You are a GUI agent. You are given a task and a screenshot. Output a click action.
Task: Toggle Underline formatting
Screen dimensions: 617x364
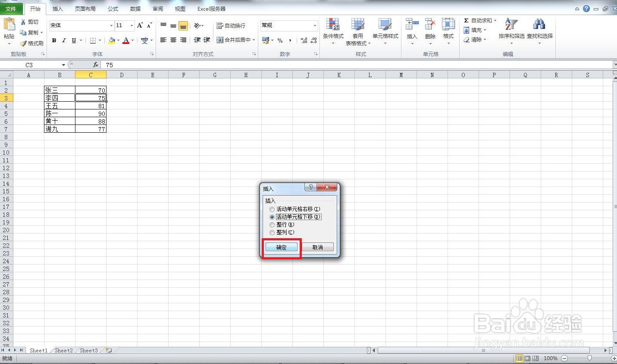point(74,40)
